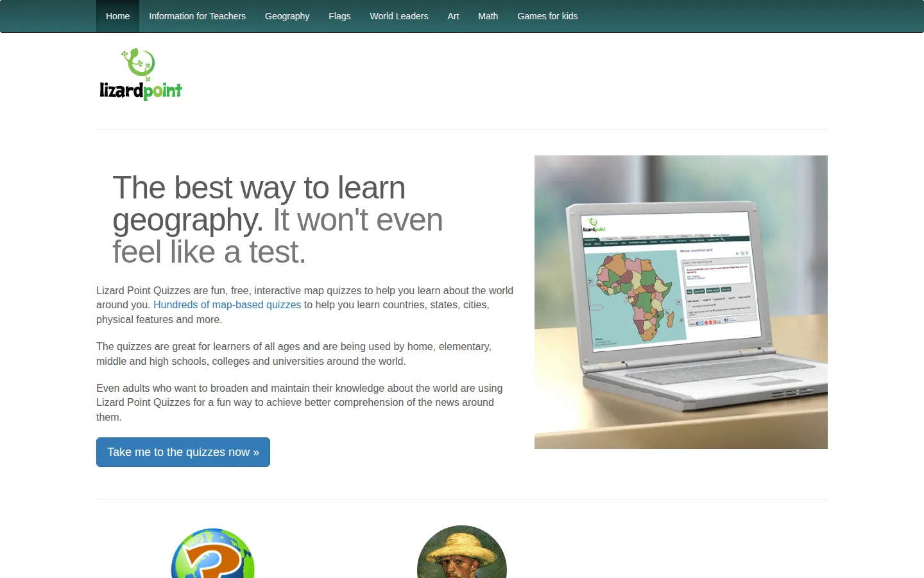Image resolution: width=924 pixels, height=578 pixels.
Task: Click the headline The best way to learn geography
Action: pyautogui.click(x=278, y=220)
